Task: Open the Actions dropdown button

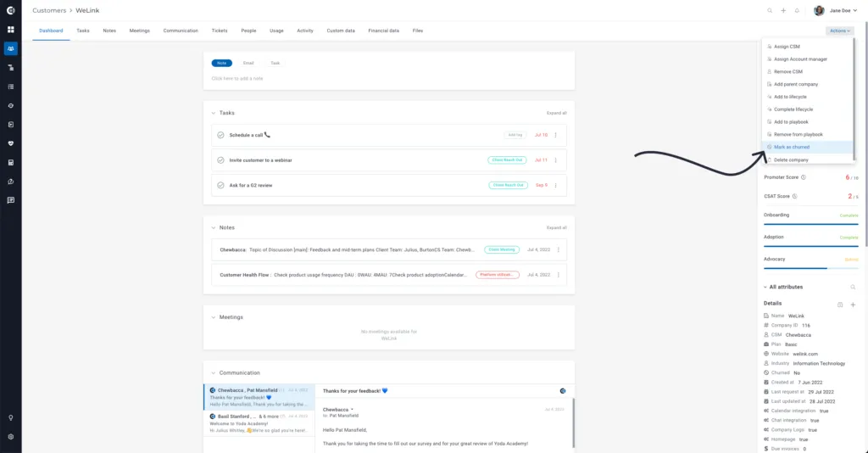Action: 840,31
